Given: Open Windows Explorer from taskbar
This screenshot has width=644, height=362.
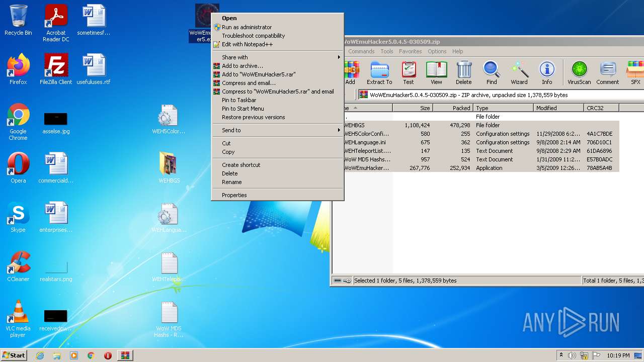Looking at the screenshot, I should 57,355.
